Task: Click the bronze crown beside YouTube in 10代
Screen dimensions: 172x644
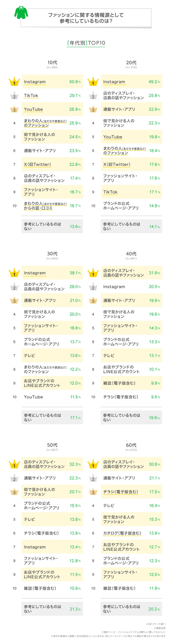Action: coord(14,109)
